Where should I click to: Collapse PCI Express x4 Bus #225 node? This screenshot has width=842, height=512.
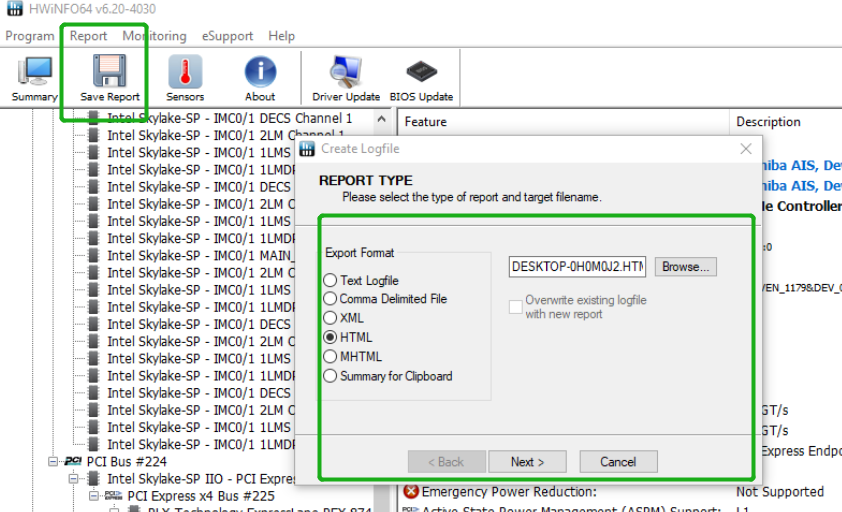pos(94,495)
